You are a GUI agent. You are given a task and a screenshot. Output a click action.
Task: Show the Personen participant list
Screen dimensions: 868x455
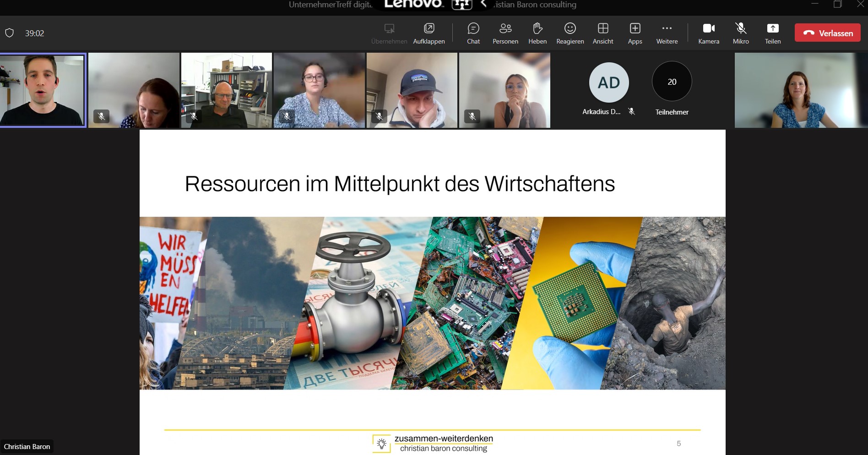click(505, 33)
